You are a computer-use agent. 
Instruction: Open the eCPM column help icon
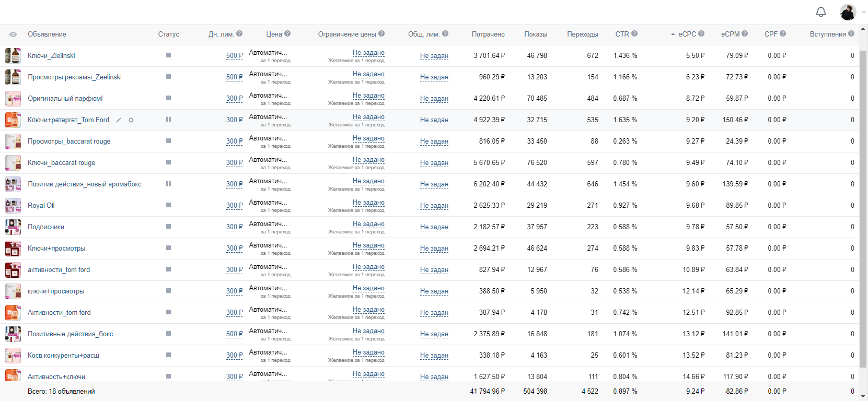745,33
